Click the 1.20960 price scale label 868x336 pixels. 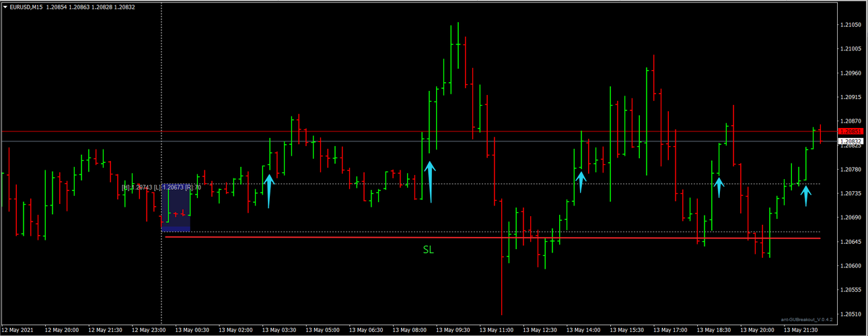tap(851, 73)
